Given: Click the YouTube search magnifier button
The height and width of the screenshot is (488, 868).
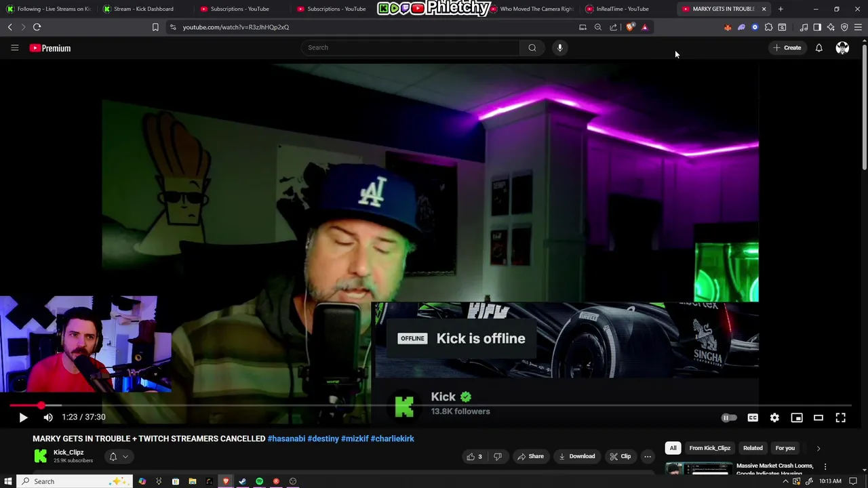Looking at the screenshot, I should [x=532, y=47].
